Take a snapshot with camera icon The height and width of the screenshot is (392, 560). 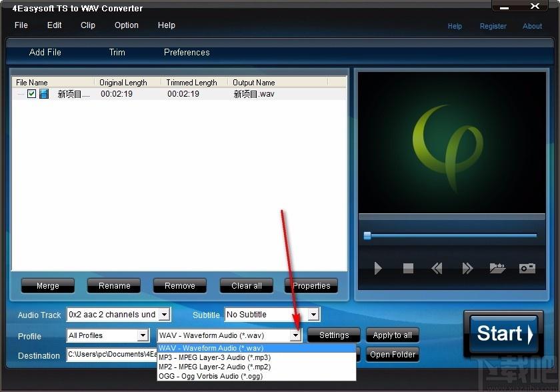(x=527, y=268)
